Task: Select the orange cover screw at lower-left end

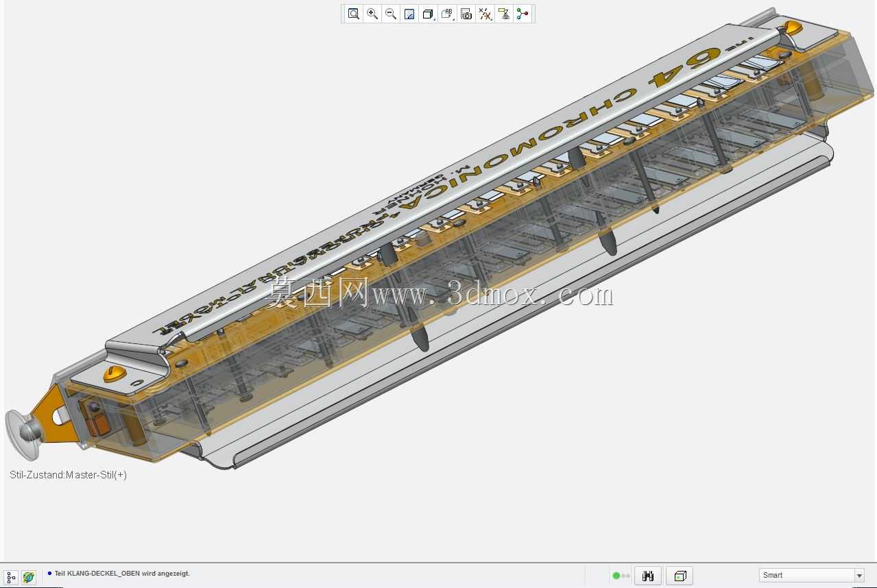Action: click(x=114, y=373)
